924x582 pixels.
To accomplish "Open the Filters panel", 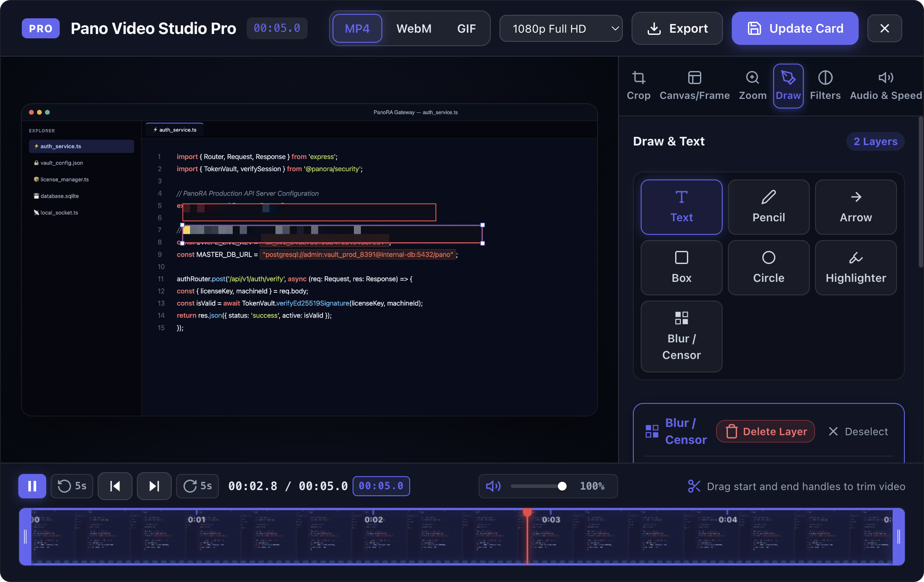I will point(825,86).
